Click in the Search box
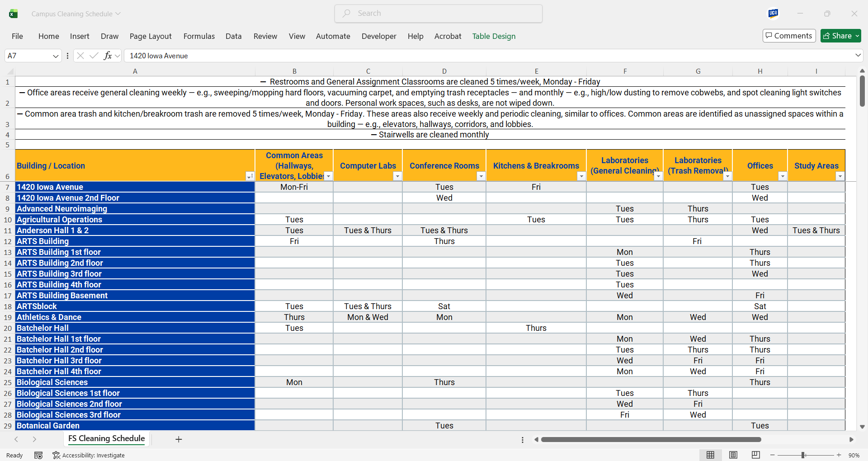The height and width of the screenshot is (461, 868). [439, 14]
